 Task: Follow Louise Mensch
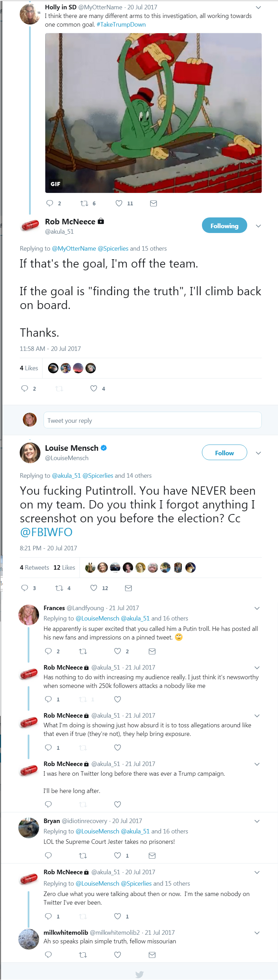point(224,453)
